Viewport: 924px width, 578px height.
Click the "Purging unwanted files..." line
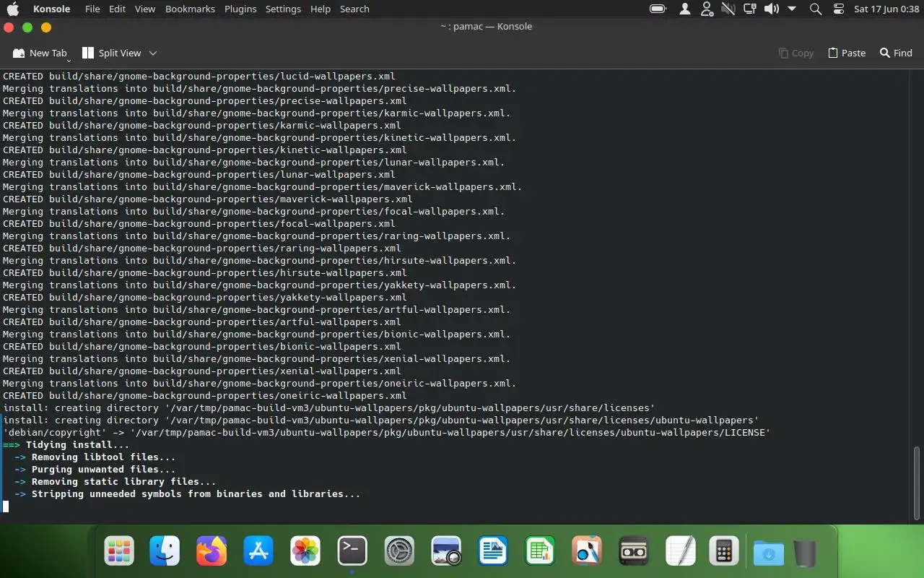[x=95, y=470]
